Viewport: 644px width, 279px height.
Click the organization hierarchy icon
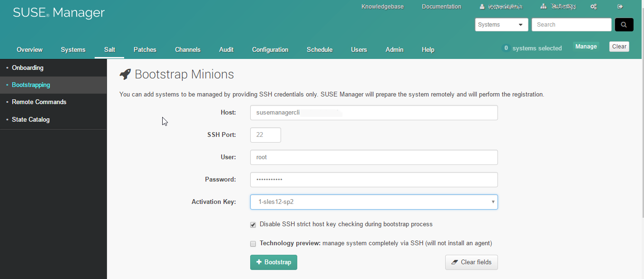point(544,7)
